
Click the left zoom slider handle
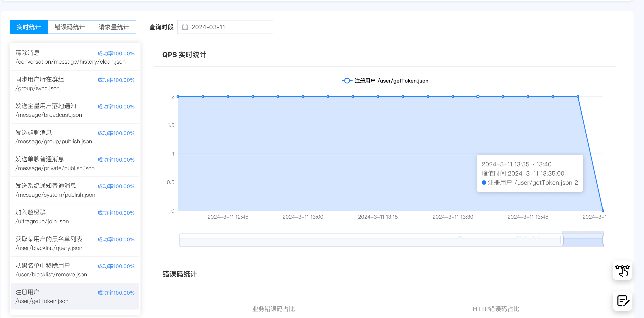click(x=562, y=240)
